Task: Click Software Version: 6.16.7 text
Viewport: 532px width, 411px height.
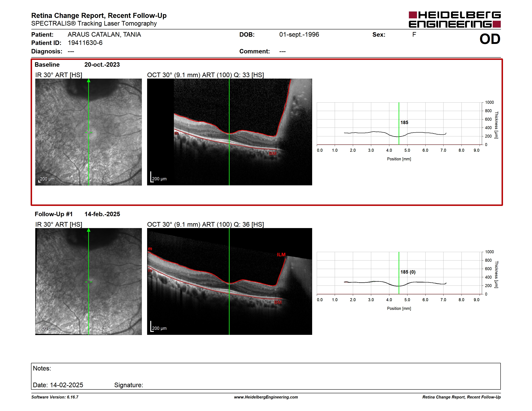Action: [x=55, y=397]
